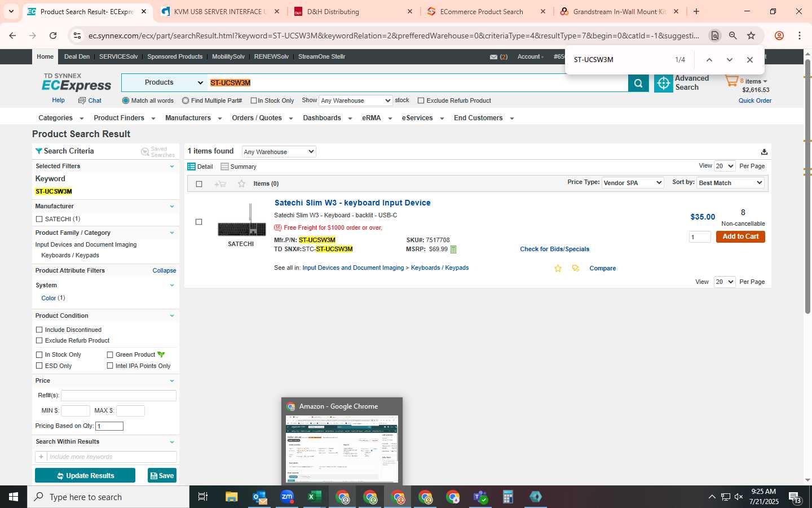812x508 pixels.
Task: Check the SATECHI manufacturer filter
Action: pos(39,219)
